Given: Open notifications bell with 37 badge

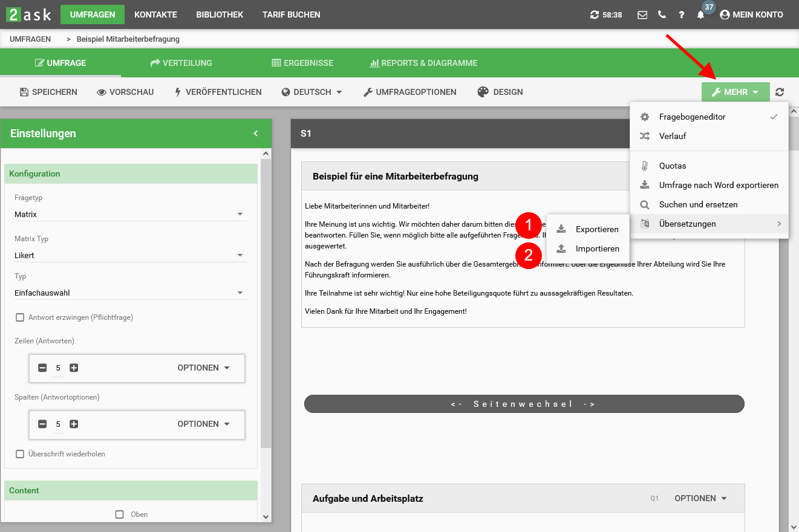Looking at the screenshot, I should point(701,15).
